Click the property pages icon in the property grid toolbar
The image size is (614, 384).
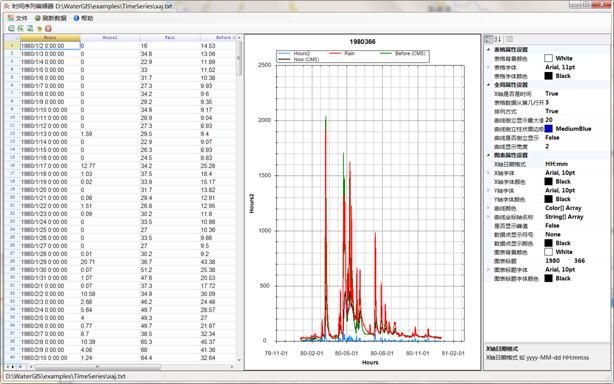point(509,39)
